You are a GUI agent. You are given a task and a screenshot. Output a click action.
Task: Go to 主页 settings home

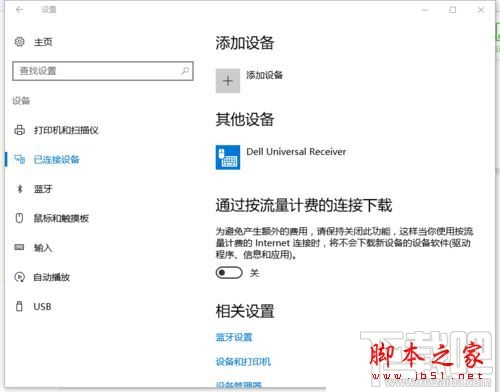(x=43, y=42)
